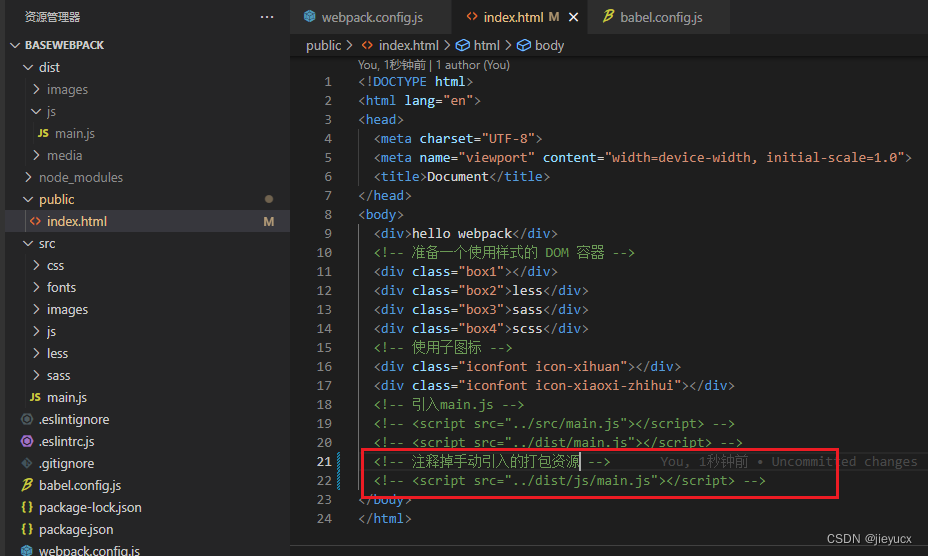This screenshot has height=556, width=928.
Task: Click the hello webpack div on line 9
Action: [x=465, y=233]
